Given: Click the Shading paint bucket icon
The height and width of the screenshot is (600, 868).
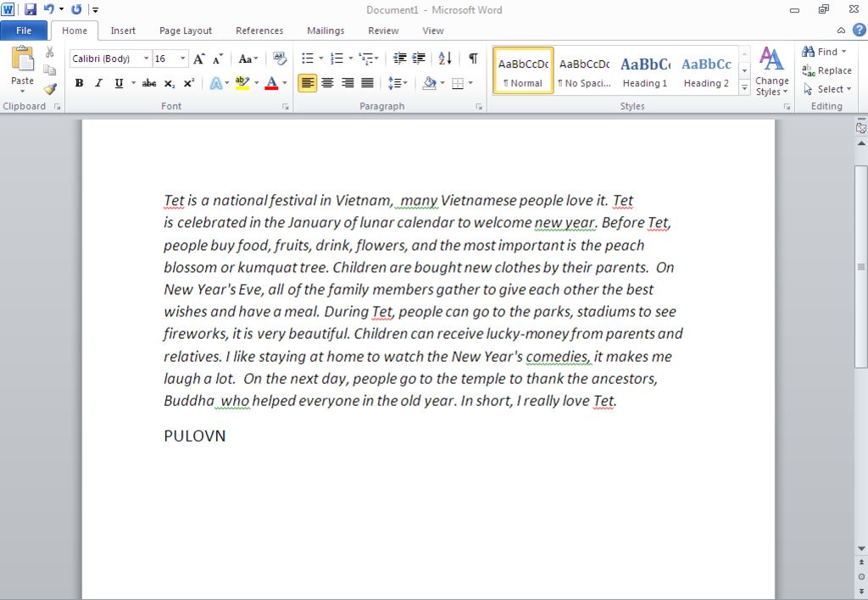Looking at the screenshot, I should (430, 83).
